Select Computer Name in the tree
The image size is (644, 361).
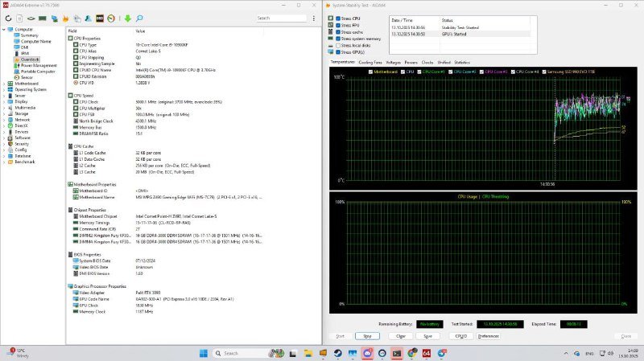[x=35, y=42]
